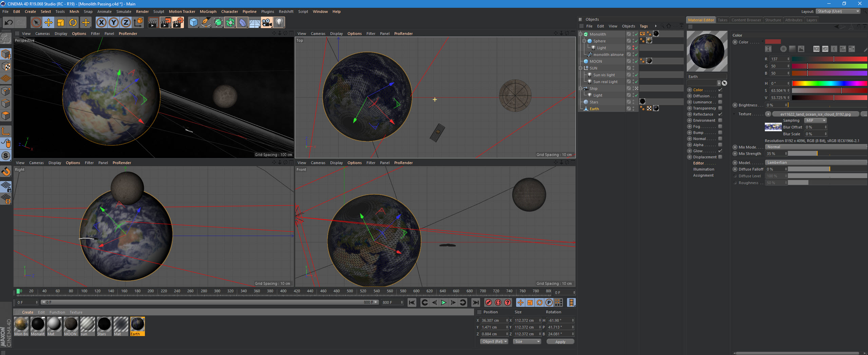Toggle Y axis lock

point(113,23)
